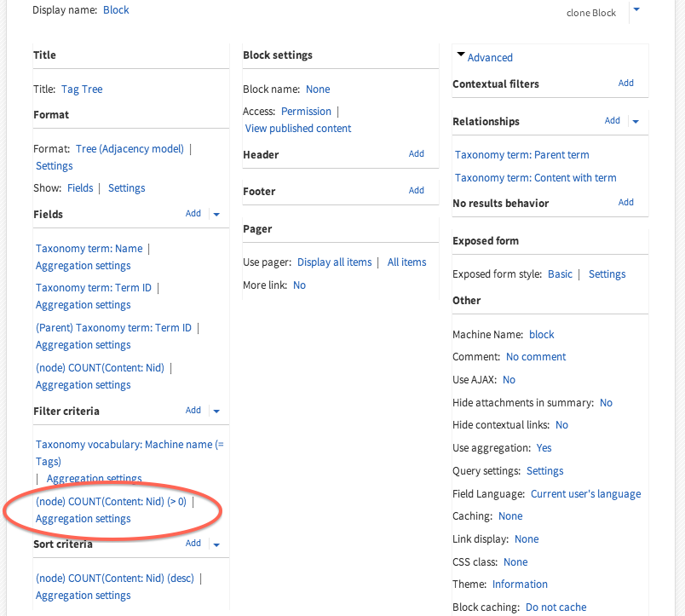685x616 pixels.
Task: Open the dropdown arrow beside clone Block
Action: [636, 10]
